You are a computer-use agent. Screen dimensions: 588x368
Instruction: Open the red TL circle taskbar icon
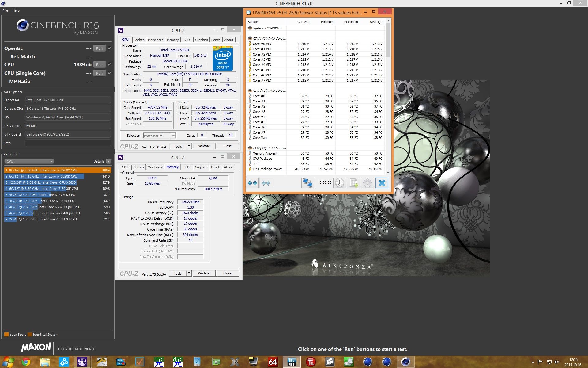311,362
